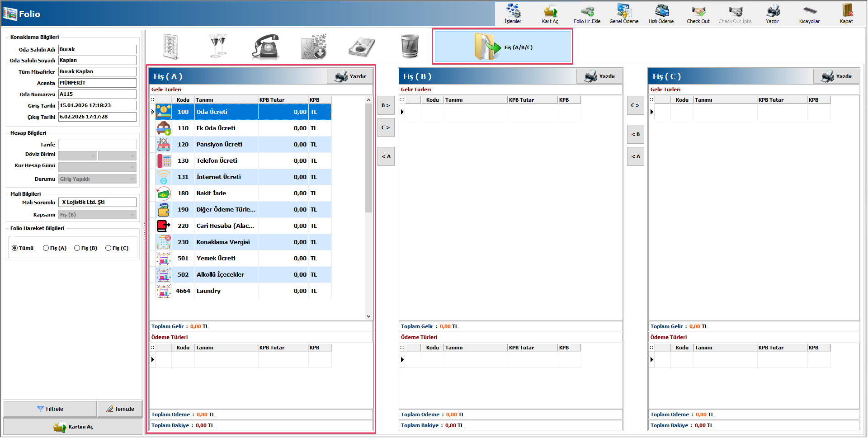Screen dimensions: 868x438
Task: Open the Check Out toolbar icon
Action: pos(698,14)
